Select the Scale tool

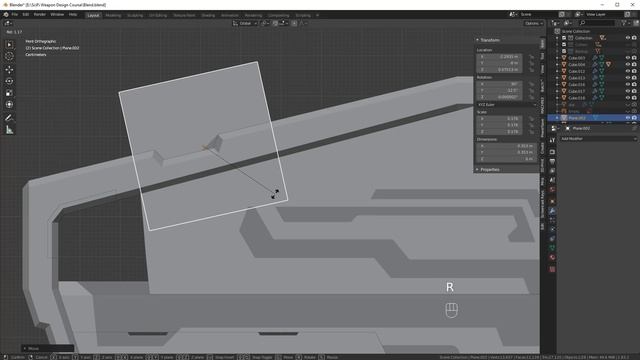tap(9, 93)
